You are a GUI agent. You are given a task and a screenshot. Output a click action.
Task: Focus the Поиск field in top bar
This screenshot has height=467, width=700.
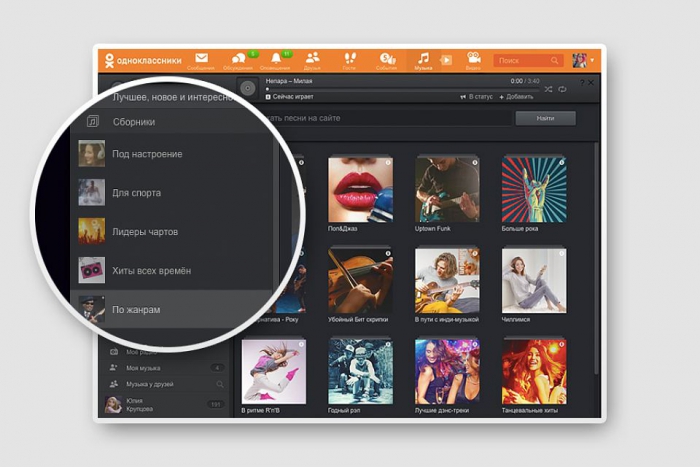tap(528, 60)
